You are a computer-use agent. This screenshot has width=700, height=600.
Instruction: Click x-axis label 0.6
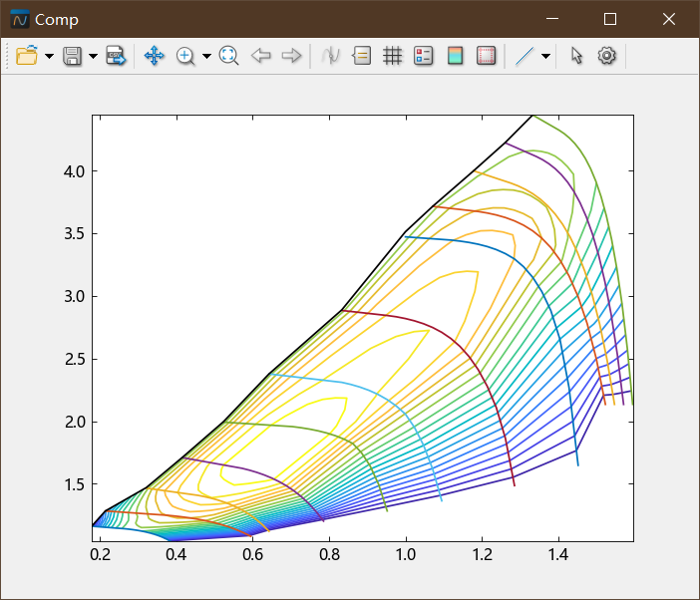click(253, 554)
